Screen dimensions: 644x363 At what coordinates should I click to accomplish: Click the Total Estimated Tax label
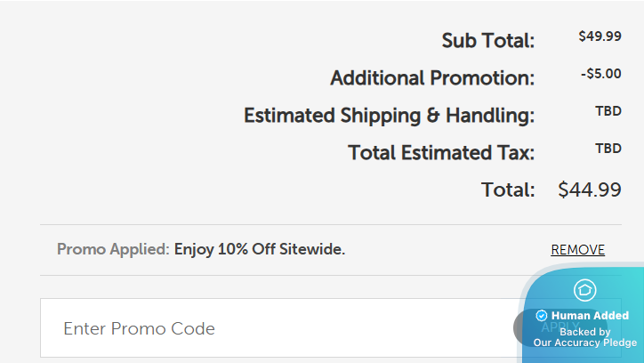[441, 153]
